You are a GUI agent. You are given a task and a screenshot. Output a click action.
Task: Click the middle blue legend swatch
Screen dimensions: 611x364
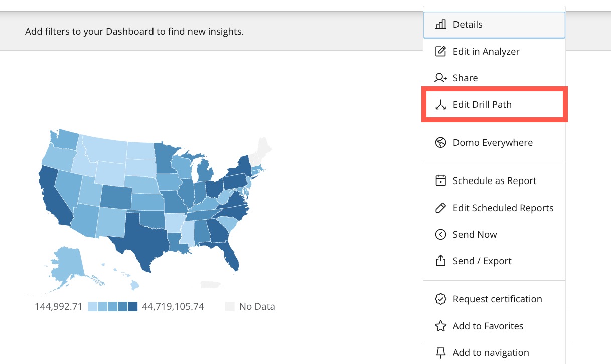click(113, 307)
